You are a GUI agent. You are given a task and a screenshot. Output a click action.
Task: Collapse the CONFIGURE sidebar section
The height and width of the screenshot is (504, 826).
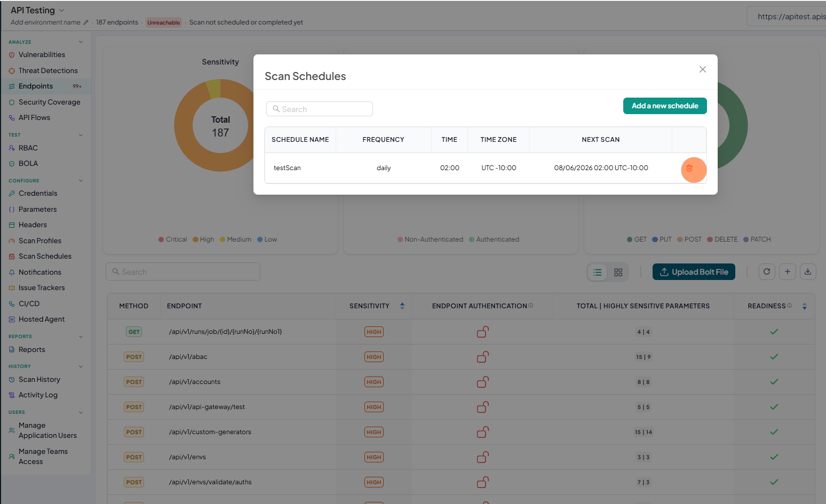[81, 180]
